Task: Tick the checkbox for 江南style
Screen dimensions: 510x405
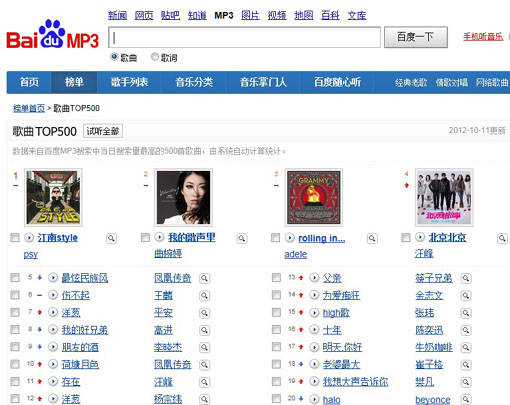Action: coord(15,238)
